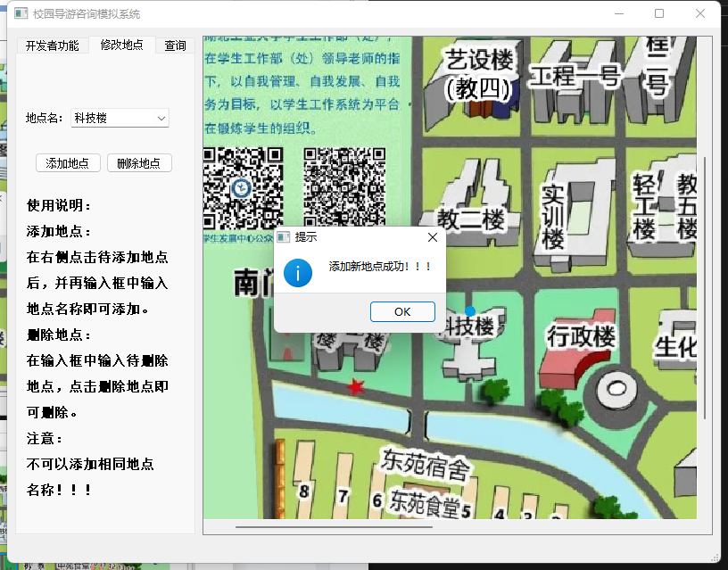Close the 提示 dialog with X
Viewport: 728px width, 570px height.
pyautogui.click(x=432, y=237)
